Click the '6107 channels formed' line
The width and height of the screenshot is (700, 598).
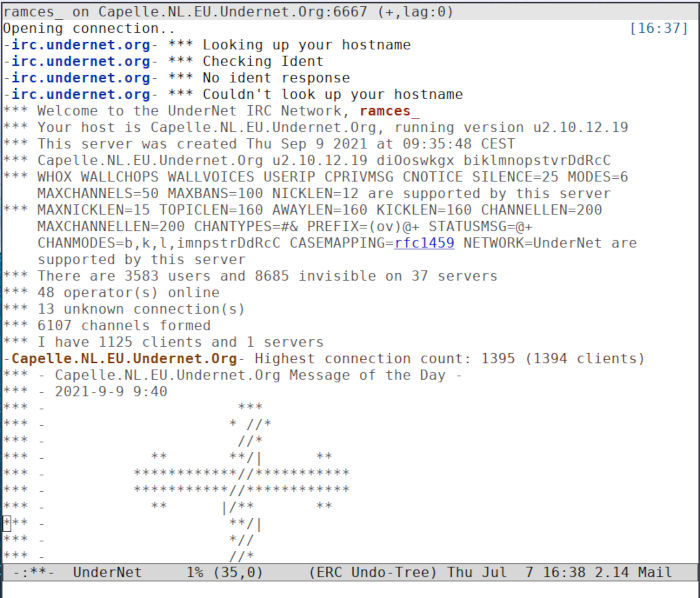click(x=107, y=326)
